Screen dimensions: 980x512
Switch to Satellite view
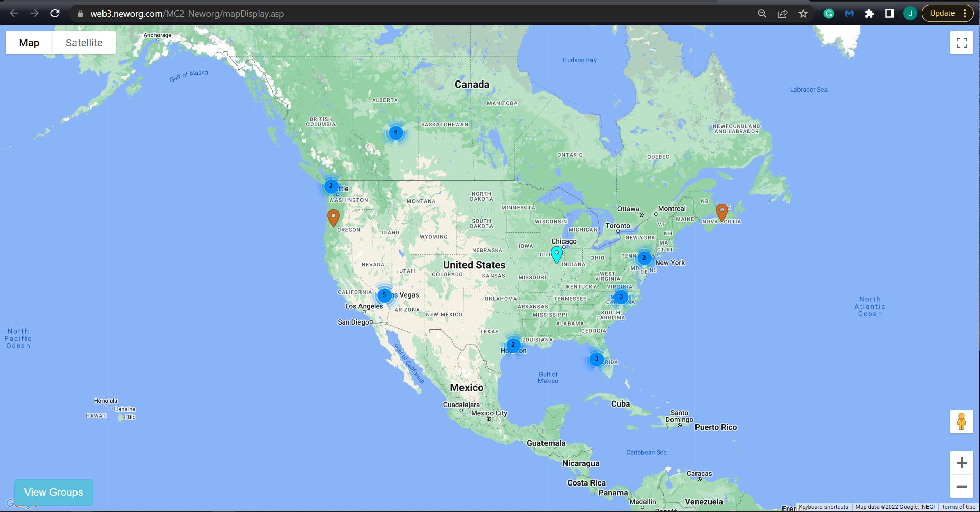(x=84, y=43)
